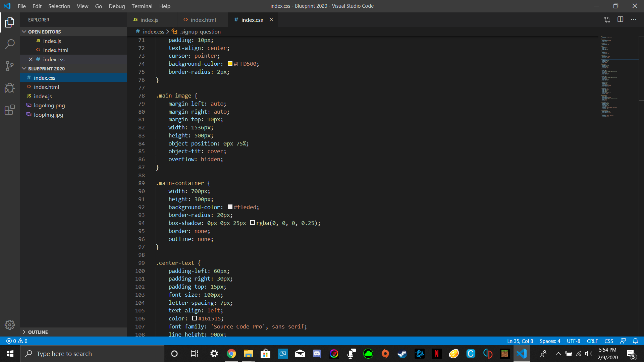Open logoImg.png in the explorer
644x362 pixels.
tap(49, 105)
